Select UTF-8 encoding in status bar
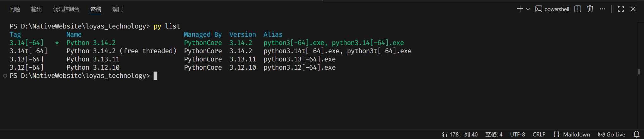 [x=517, y=134]
